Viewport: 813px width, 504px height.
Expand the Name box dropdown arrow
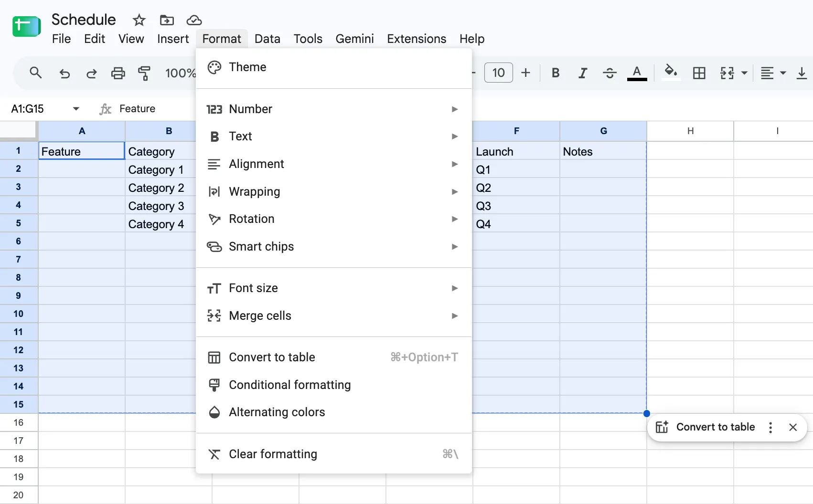pyautogui.click(x=76, y=109)
